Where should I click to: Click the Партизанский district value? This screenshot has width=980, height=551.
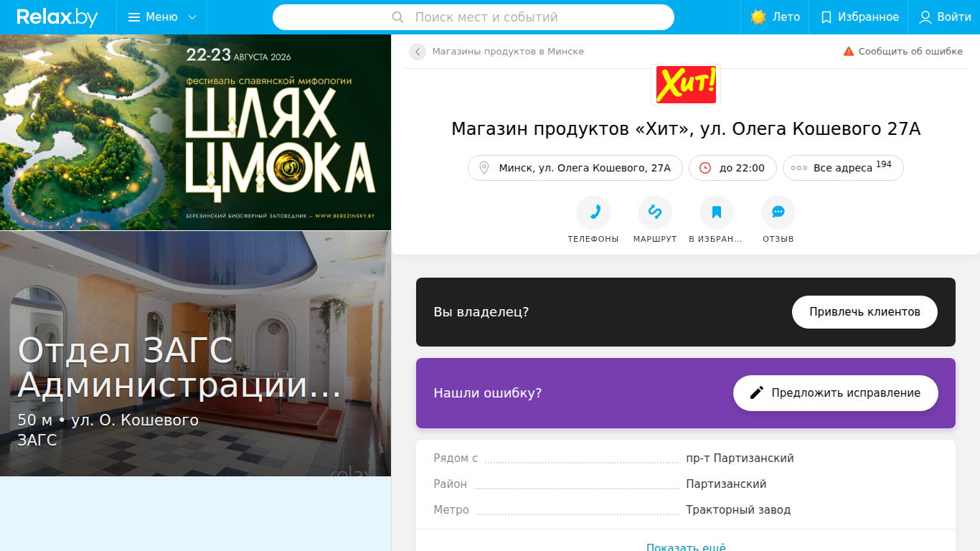point(726,484)
